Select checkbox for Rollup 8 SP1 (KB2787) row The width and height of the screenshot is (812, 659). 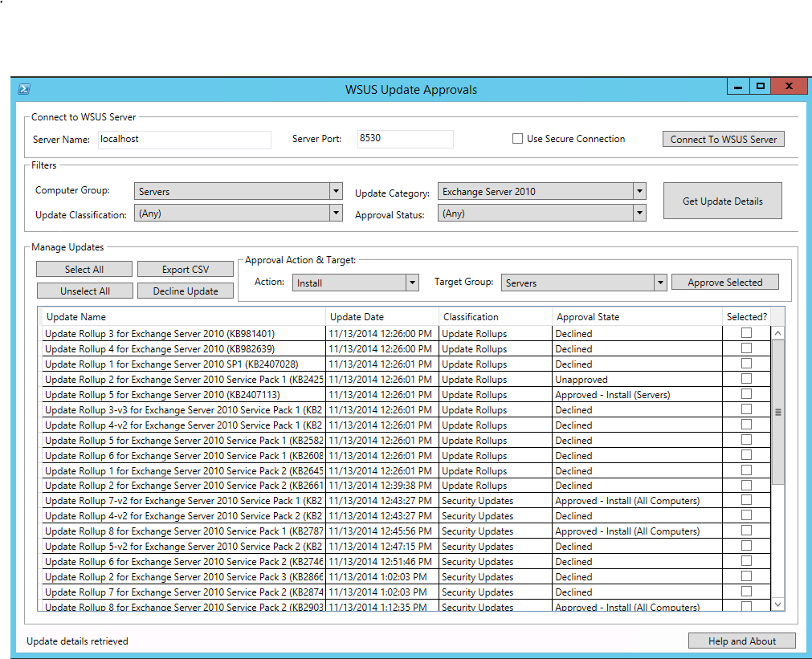point(746,531)
